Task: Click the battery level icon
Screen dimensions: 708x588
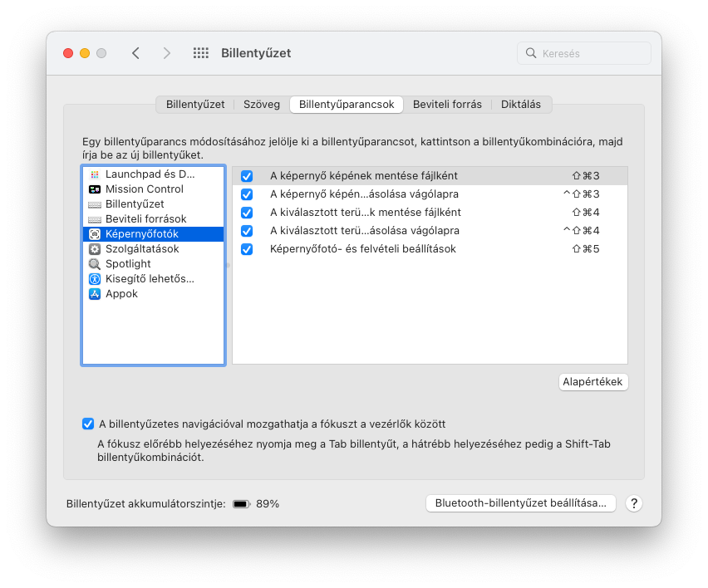Action: pos(242,504)
